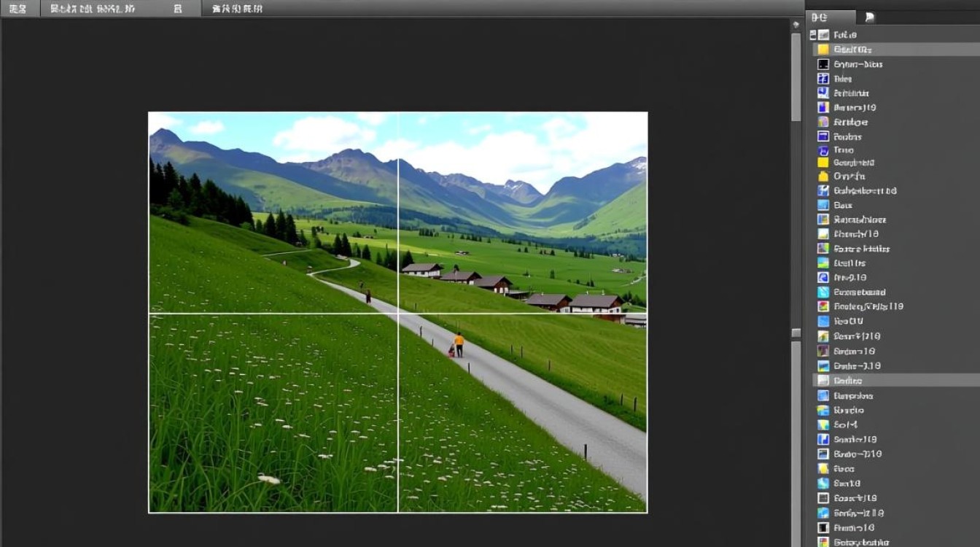Click the black square thumbnail near the top of the list
Viewport: 980px width, 547px height.
click(822, 63)
